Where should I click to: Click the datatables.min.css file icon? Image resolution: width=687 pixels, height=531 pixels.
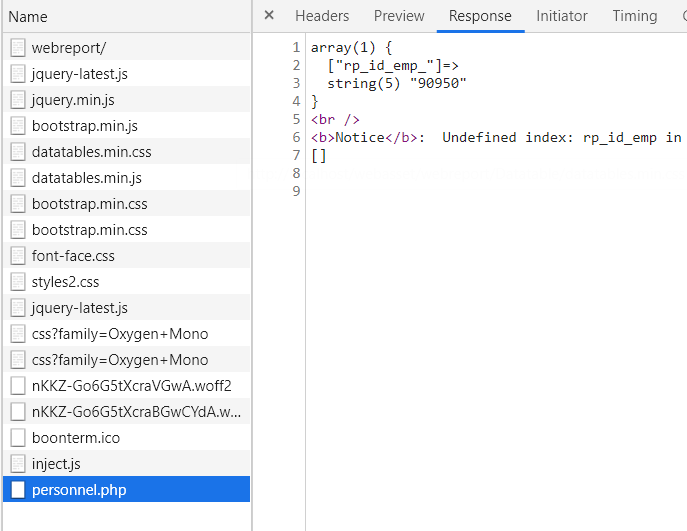click(x=18, y=152)
